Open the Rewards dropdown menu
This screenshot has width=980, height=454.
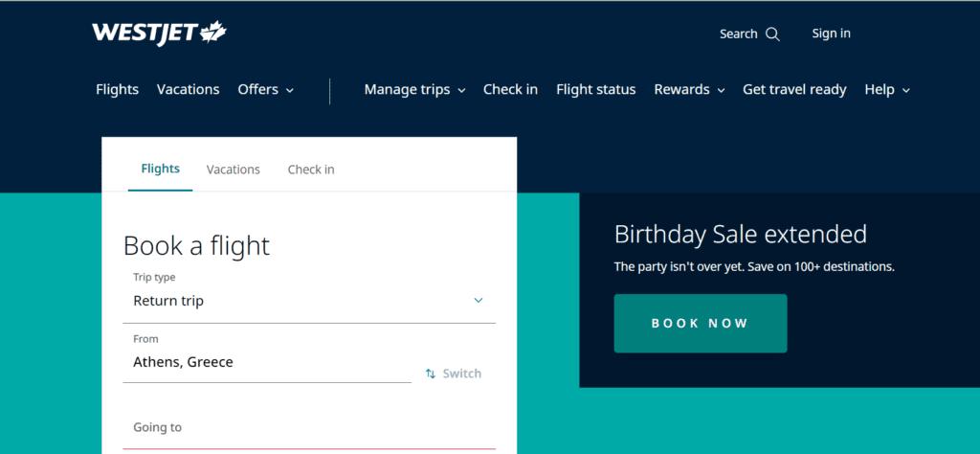[689, 89]
